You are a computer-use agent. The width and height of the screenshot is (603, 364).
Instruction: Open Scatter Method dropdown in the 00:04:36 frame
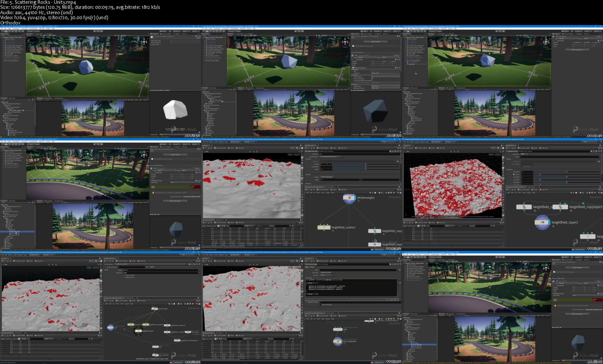click(331, 157)
